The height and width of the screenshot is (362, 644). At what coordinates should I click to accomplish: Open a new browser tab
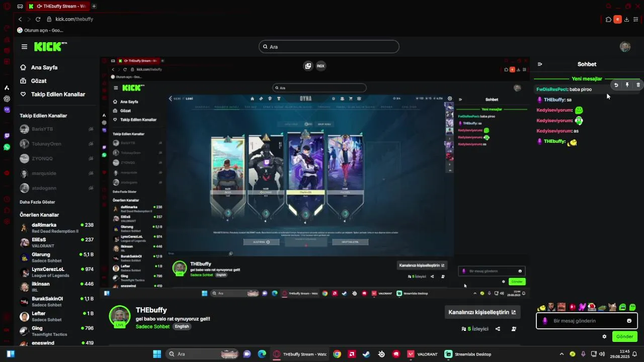(x=94, y=6)
